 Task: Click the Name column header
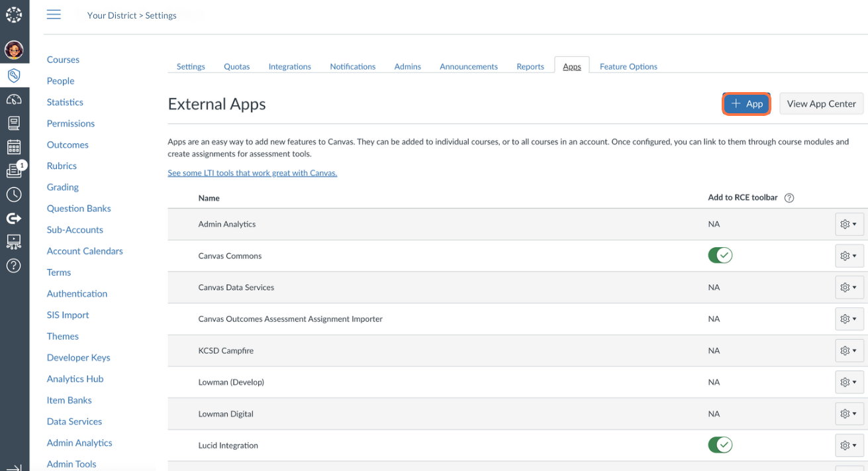click(209, 198)
